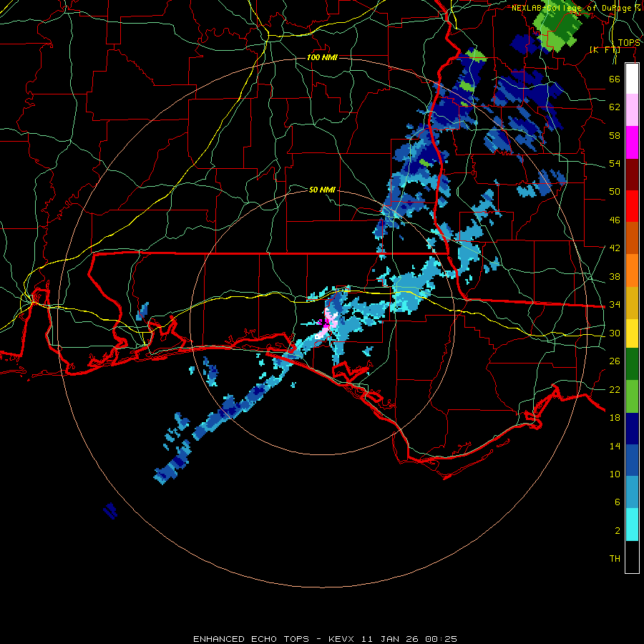Click the ENHANCED ECHO TOPS title text
Screen dimensions: 644x644
click(251, 639)
